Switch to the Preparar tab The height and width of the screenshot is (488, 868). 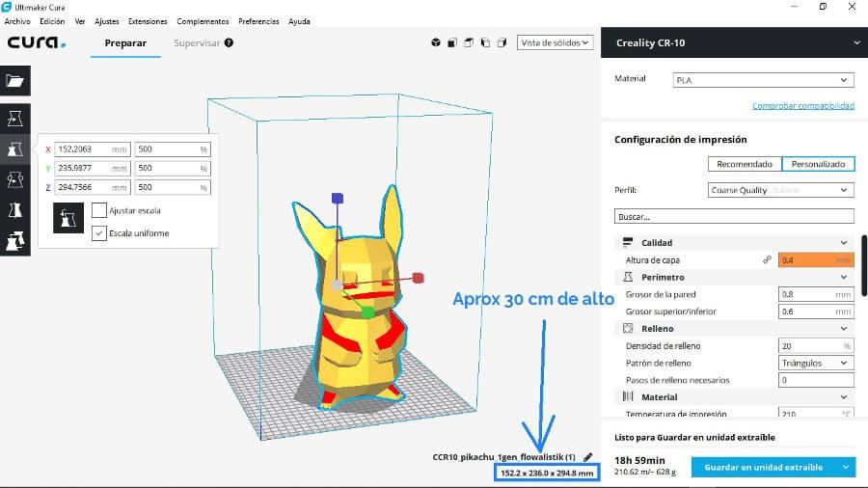pyautogui.click(x=125, y=43)
